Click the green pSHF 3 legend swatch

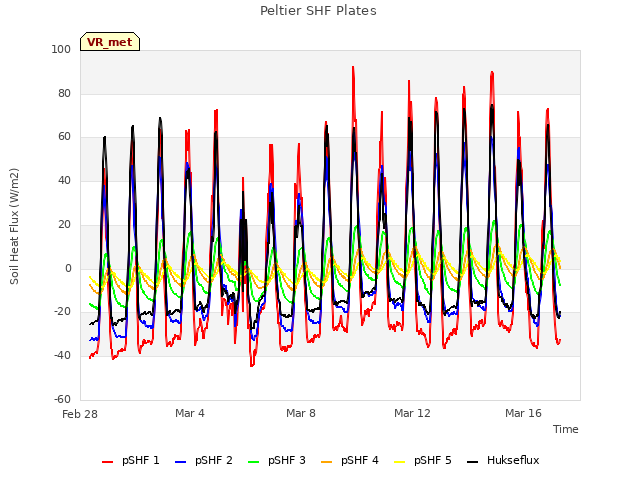(253, 462)
